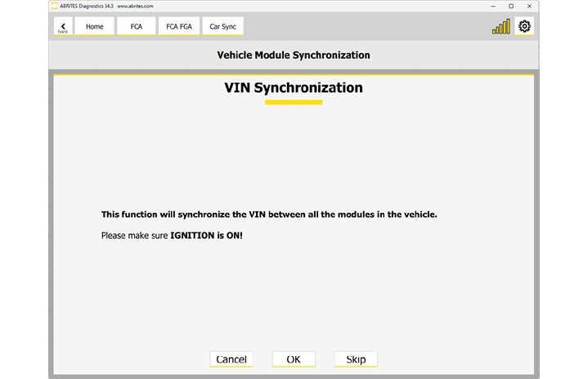Check the signal strength bars indicator
The width and height of the screenshot is (588, 379).
500,27
